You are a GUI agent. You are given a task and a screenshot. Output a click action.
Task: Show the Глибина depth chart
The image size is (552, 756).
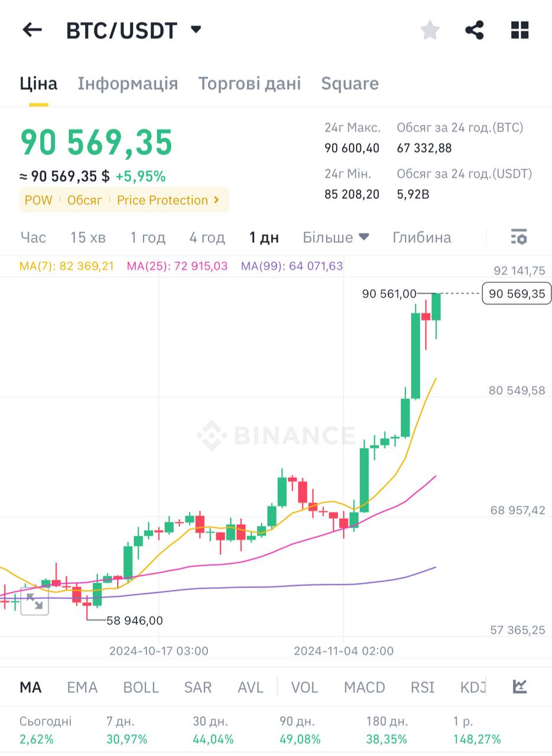tap(421, 237)
